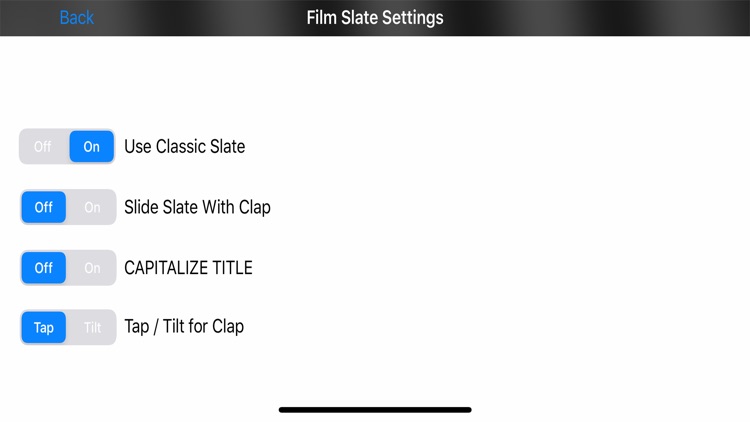
Task: Click the black navigation bar background
Action: coord(600,18)
